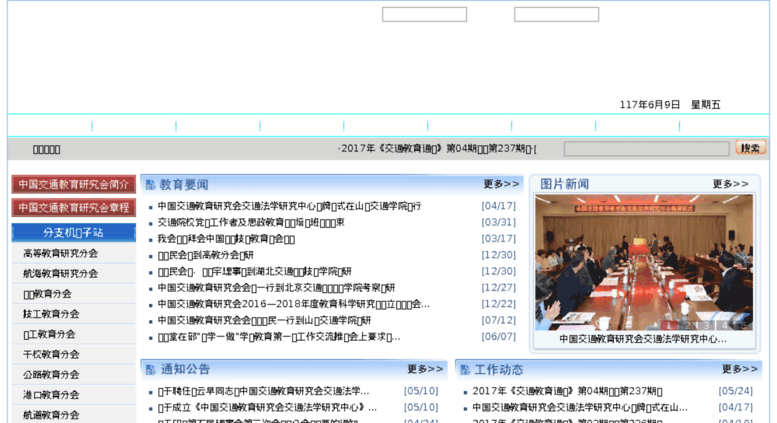This screenshot has width=777, height=423.
Task: Open 成立《中国交通教育研究会交通法学研究中心》notice
Action: pyautogui.click(x=267, y=408)
